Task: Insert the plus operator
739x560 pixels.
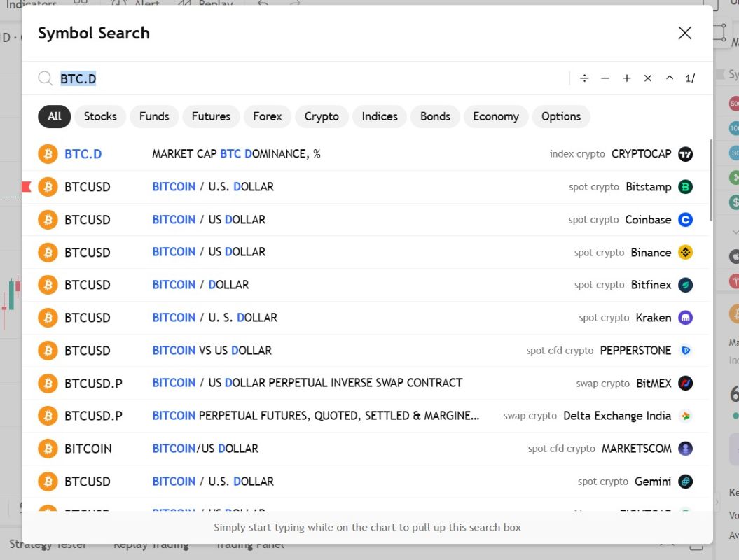Action: point(626,78)
